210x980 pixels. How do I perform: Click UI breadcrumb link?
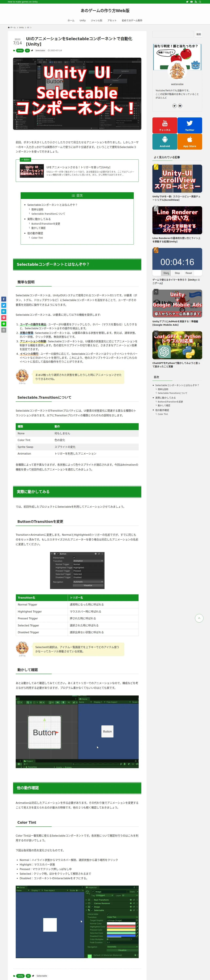(28, 27)
